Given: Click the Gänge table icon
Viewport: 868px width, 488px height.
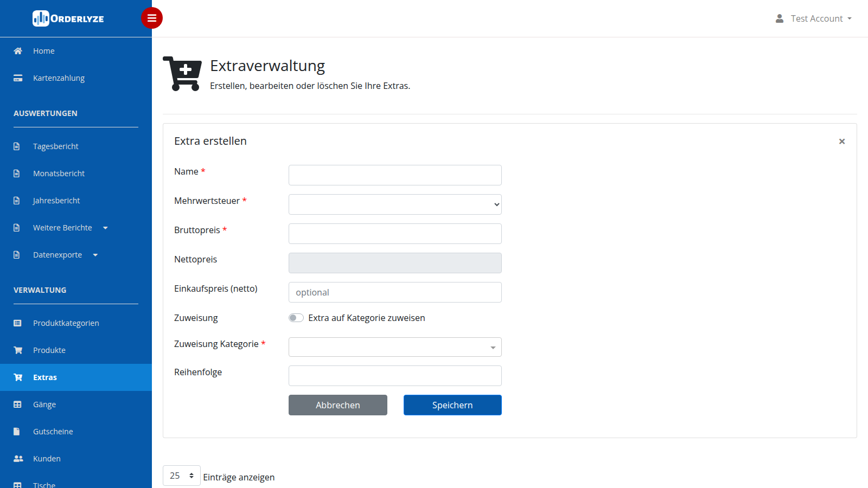Looking at the screenshot, I should (17, 404).
